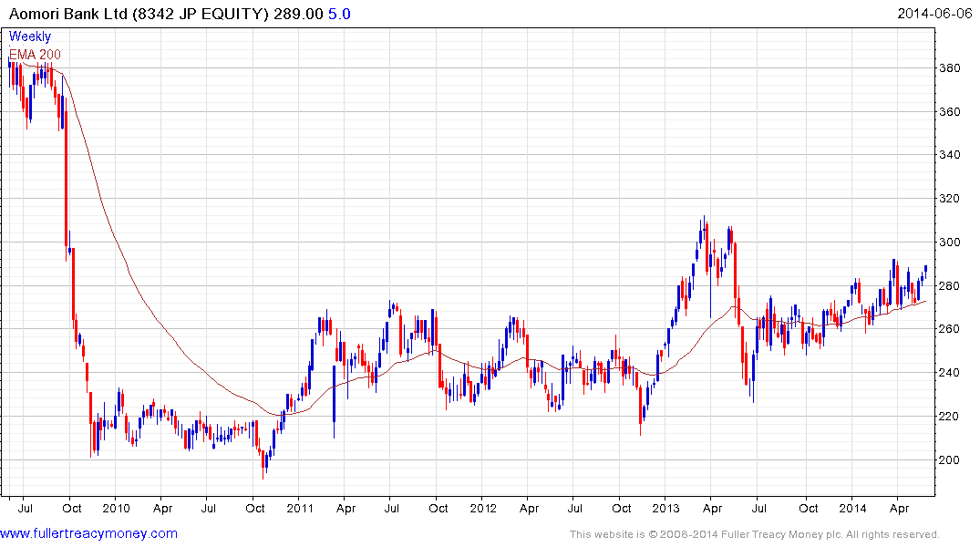Select the 340 price axis label
The image size is (980, 547).
point(950,154)
